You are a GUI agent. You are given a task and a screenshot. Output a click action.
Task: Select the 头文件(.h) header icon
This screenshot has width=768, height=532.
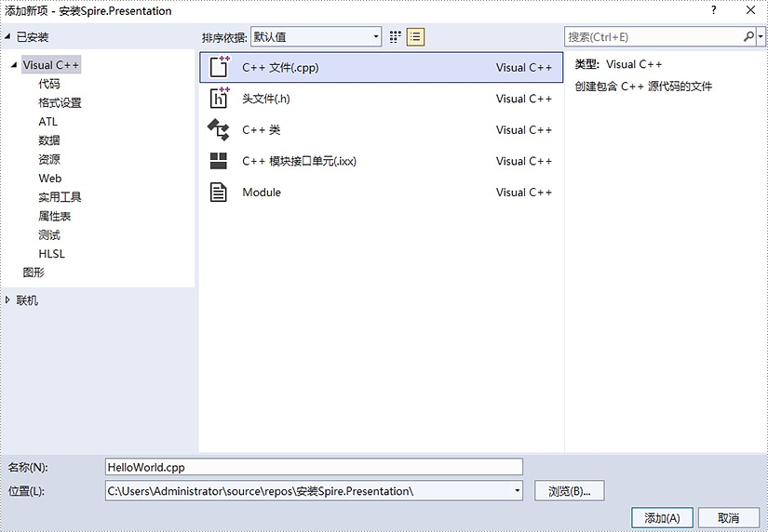(x=219, y=98)
